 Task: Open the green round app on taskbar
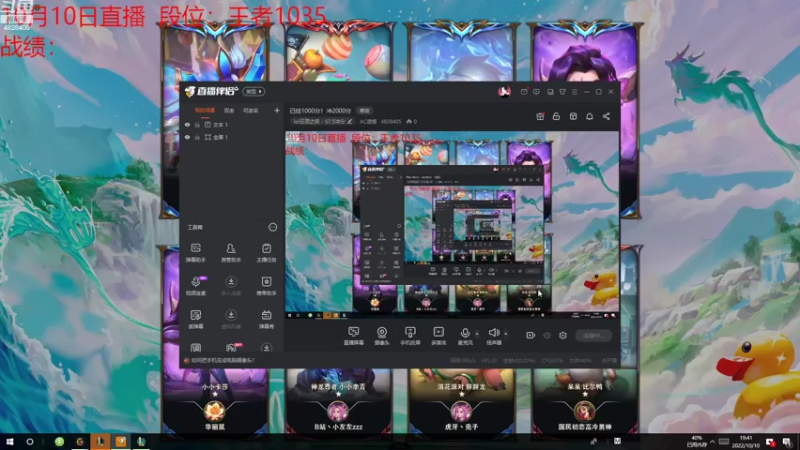[x=59, y=441]
